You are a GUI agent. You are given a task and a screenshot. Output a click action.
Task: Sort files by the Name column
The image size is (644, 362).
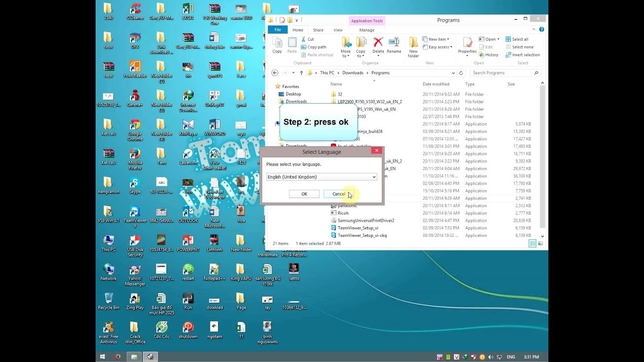tap(336, 84)
